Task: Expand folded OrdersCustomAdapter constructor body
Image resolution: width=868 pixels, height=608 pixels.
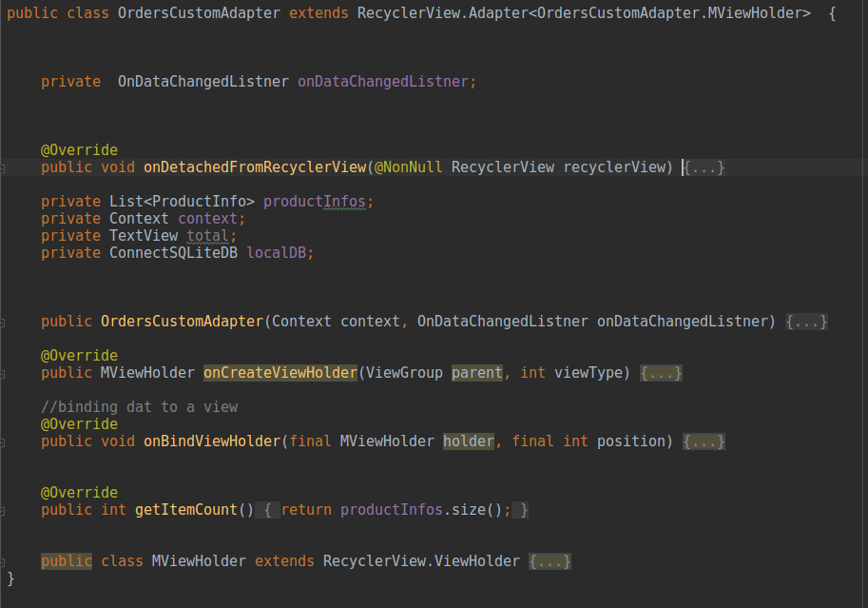Action: pos(806,322)
